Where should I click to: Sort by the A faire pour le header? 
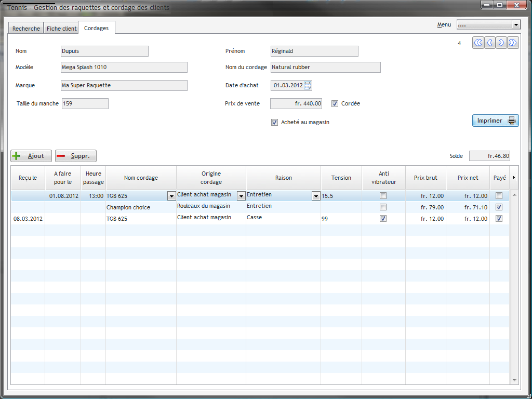coord(63,178)
